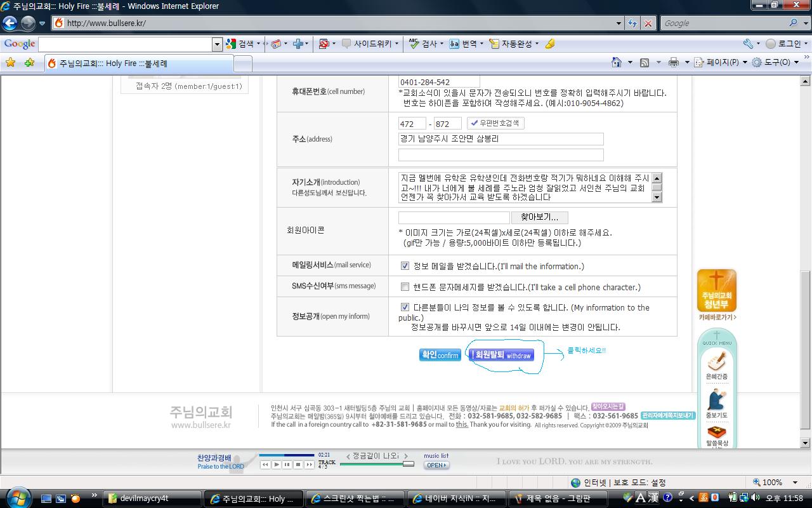This screenshot has width=812, height=508.
Task: Open the 자동완성 autofill dropdown
Action: coord(537,44)
